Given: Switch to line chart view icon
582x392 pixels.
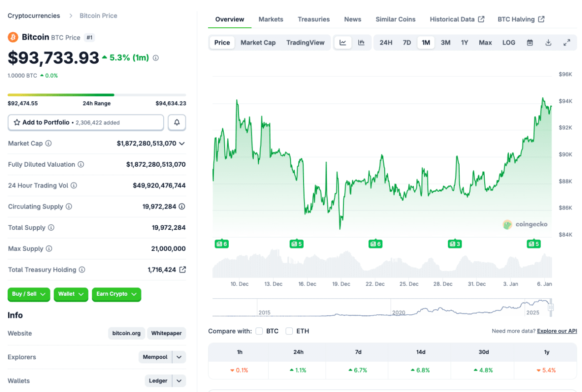Looking at the screenshot, I should coord(343,43).
